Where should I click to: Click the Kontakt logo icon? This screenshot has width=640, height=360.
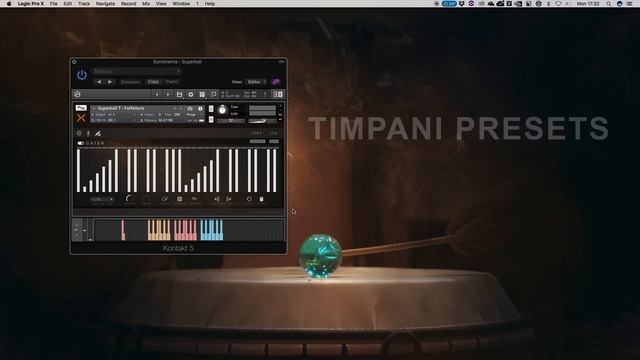77,94
